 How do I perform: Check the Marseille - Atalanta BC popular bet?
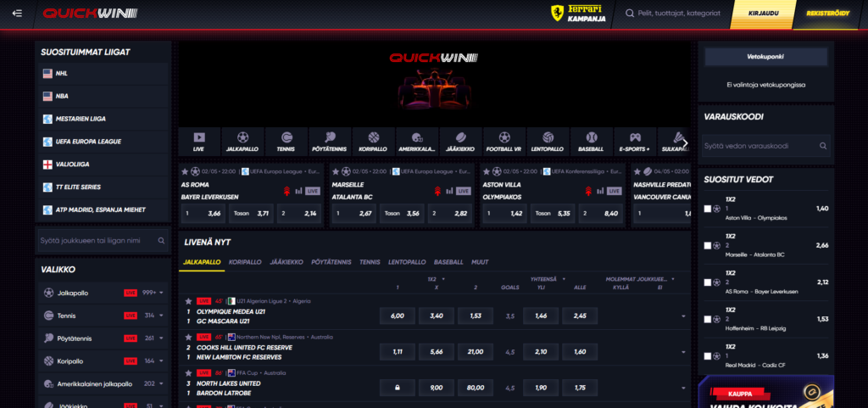tap(708, 245)
